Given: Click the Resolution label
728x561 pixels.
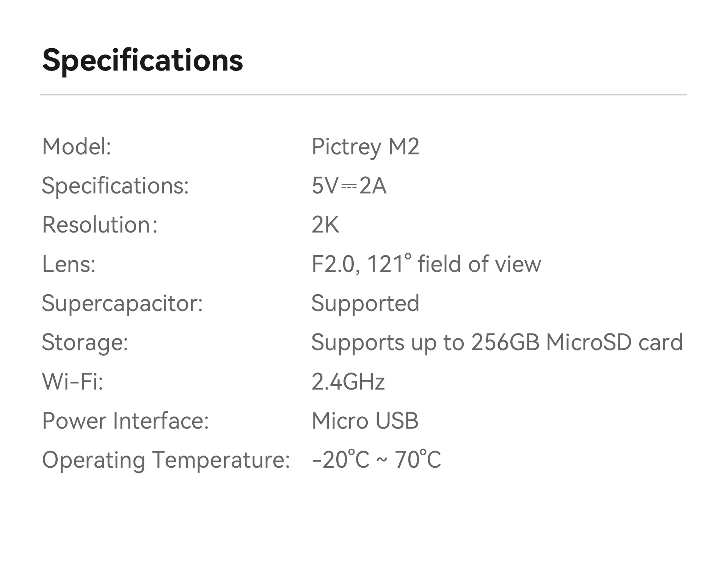Looking at the screenshot, I should coord(99,225).
